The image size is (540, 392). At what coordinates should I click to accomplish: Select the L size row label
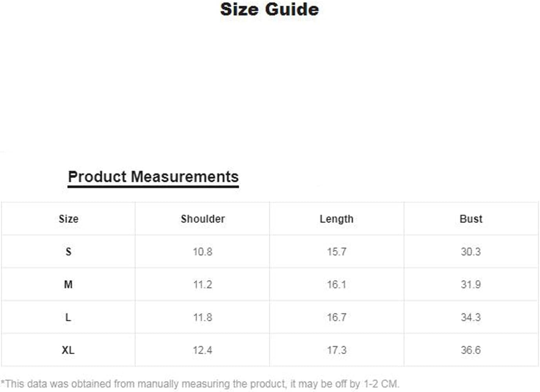[68, 318]
